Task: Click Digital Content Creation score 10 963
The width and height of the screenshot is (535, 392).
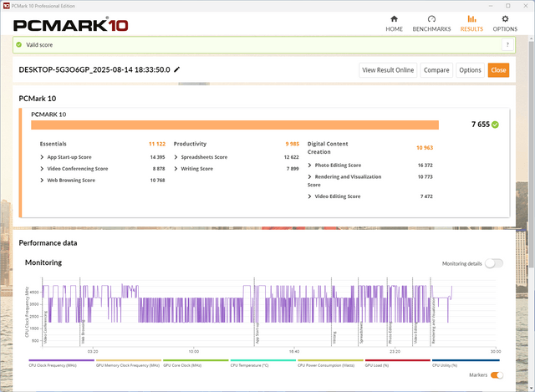Action: [x=425, y=148]
